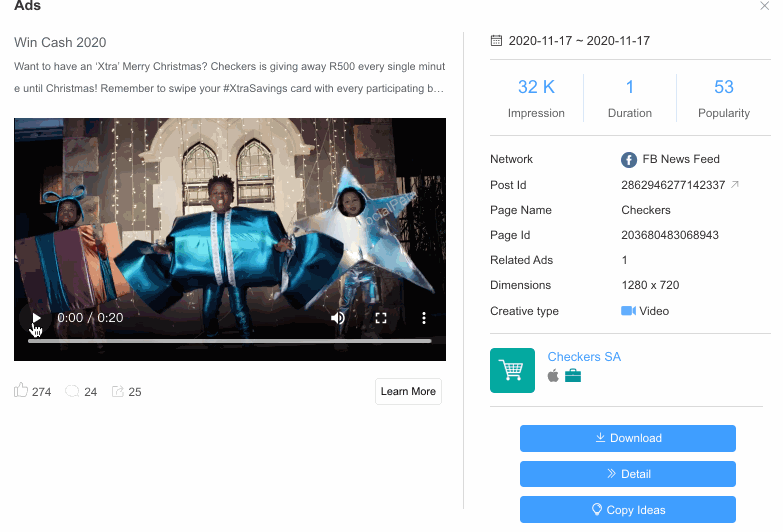Click the thumbs-up likes icon
This screenshot has width=783, height=532.
tap(21, 390)
